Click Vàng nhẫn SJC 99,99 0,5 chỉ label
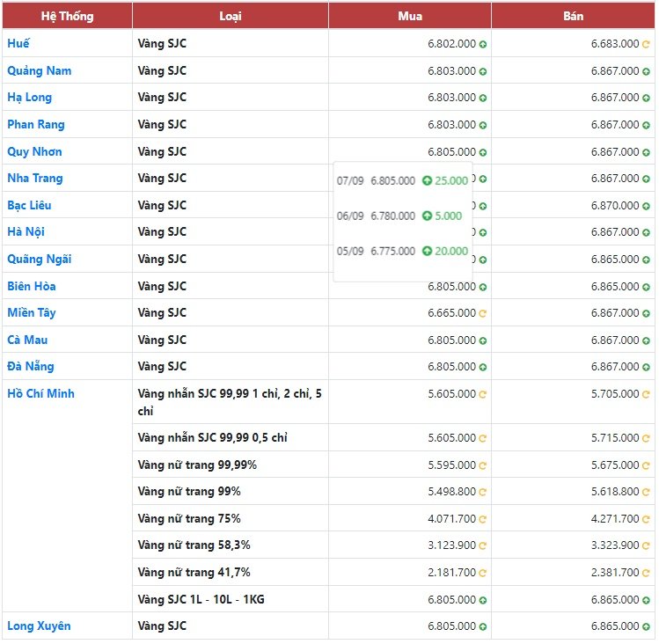659x644 pixels. tap(212, 438)
